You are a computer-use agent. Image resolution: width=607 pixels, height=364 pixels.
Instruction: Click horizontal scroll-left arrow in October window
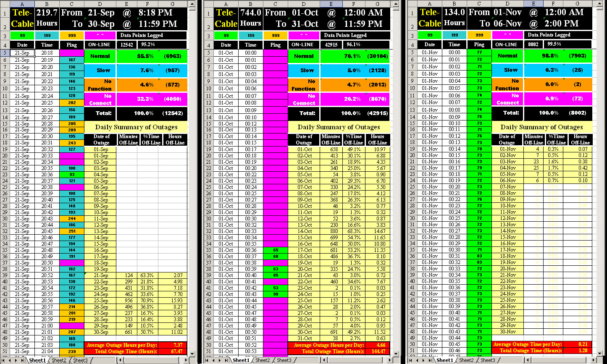[x=323, y=360]
